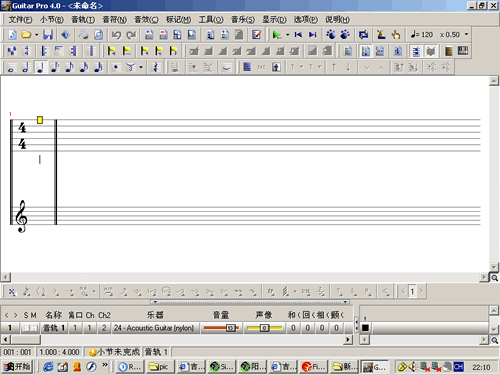The width and height of the screenshot is (500, 375).
Task: Select the dotted note icon
Action: [116, 67]
